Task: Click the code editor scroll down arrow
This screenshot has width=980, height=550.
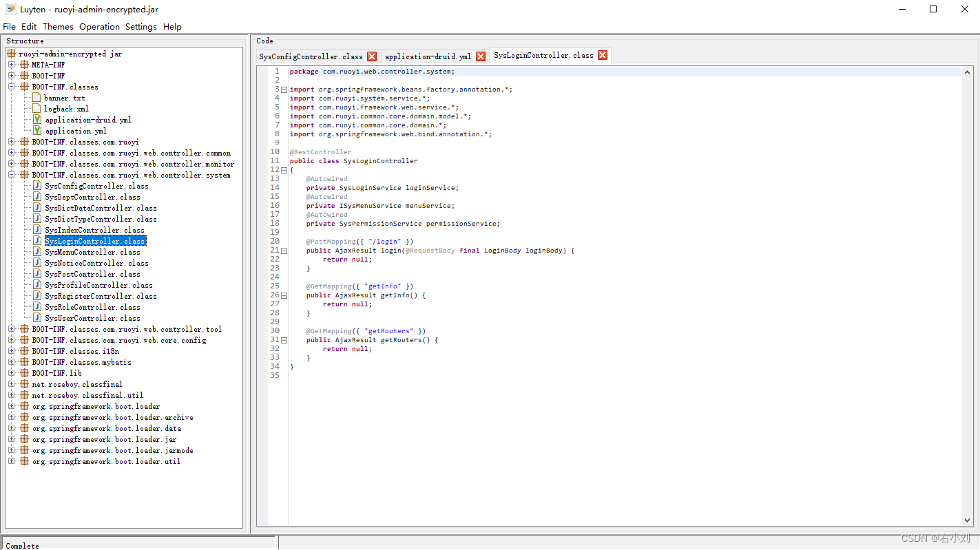Action: click(968, 520)
